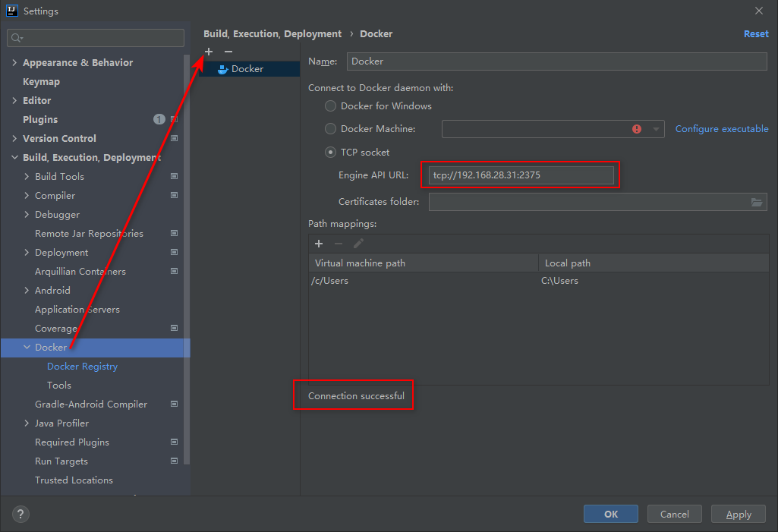This screenshot has width=778, height=532.
Task: Click project-level icon beside Deployment
Action: (174, 252)
